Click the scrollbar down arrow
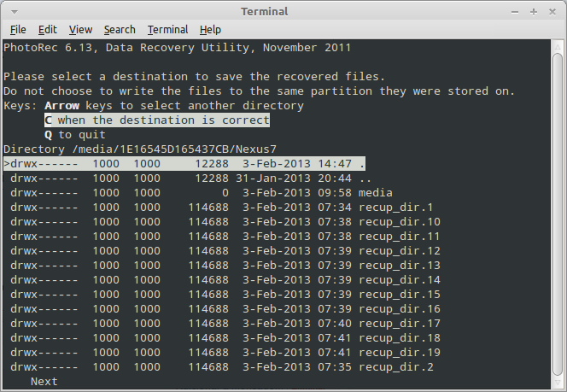The image size is (567, 392). (x=558, y=383)
